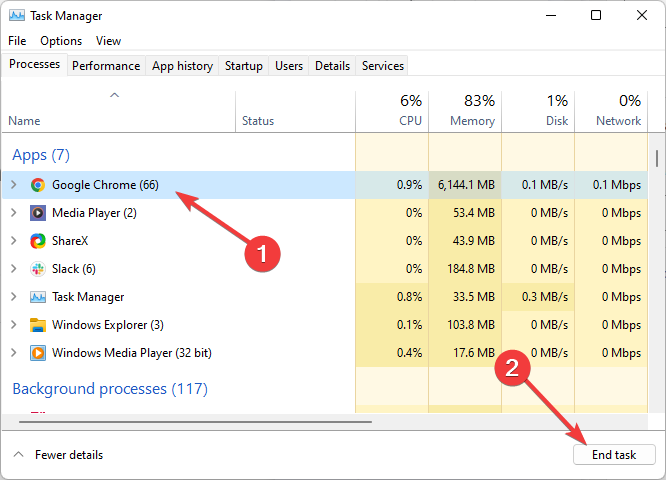
Task: Open the Services tab
Action: [383, 66]
